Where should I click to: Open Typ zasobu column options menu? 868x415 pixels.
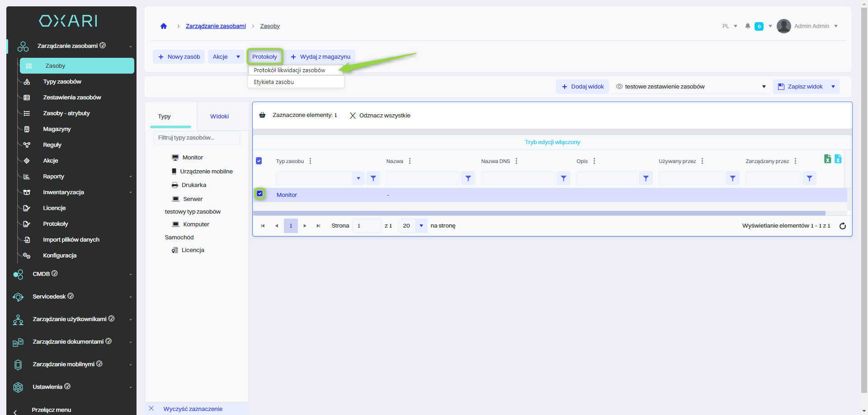tap(310, 161)
